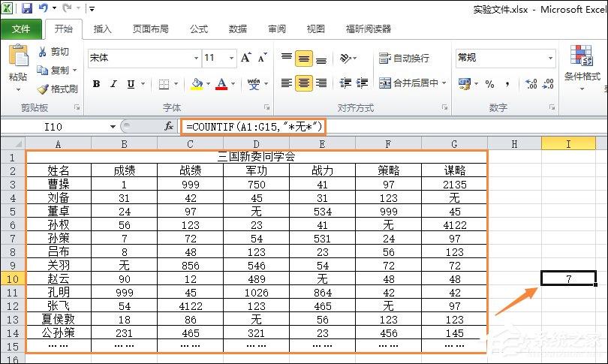
Task: Open font dialog launcher in 字体 group
Action: click(266, 107)
